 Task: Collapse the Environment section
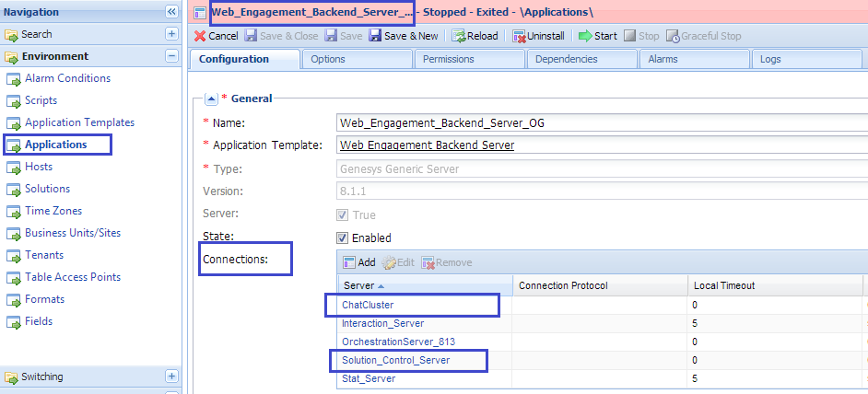pos(171,56)
